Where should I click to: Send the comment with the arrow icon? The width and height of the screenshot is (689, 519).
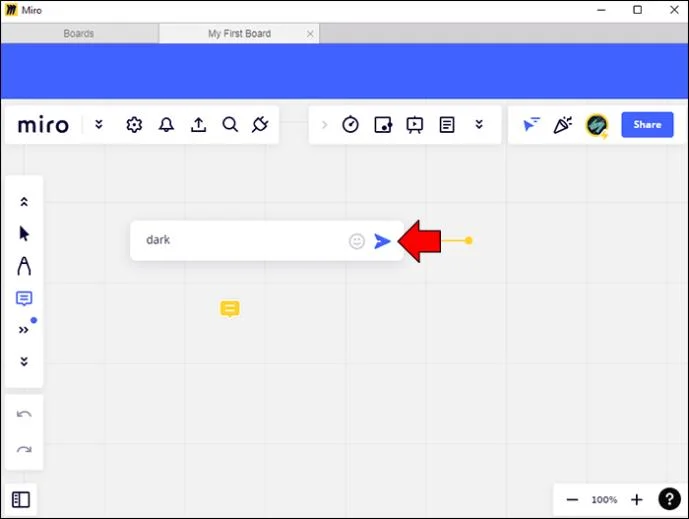click(x=382, y=241)
